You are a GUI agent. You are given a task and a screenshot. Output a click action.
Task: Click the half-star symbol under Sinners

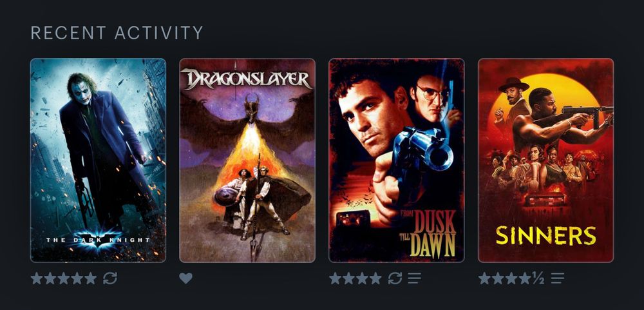click(x=538, y=278)
